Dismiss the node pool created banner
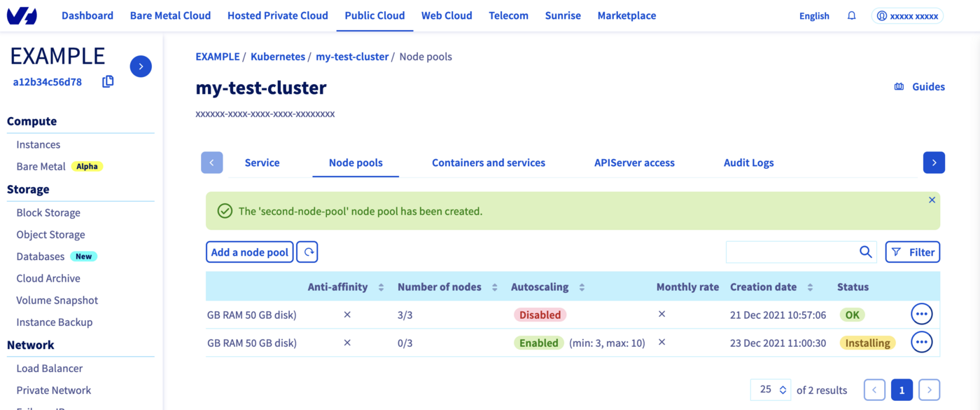The height and width of the screenshot is (410, 980). tap(932, 200)
